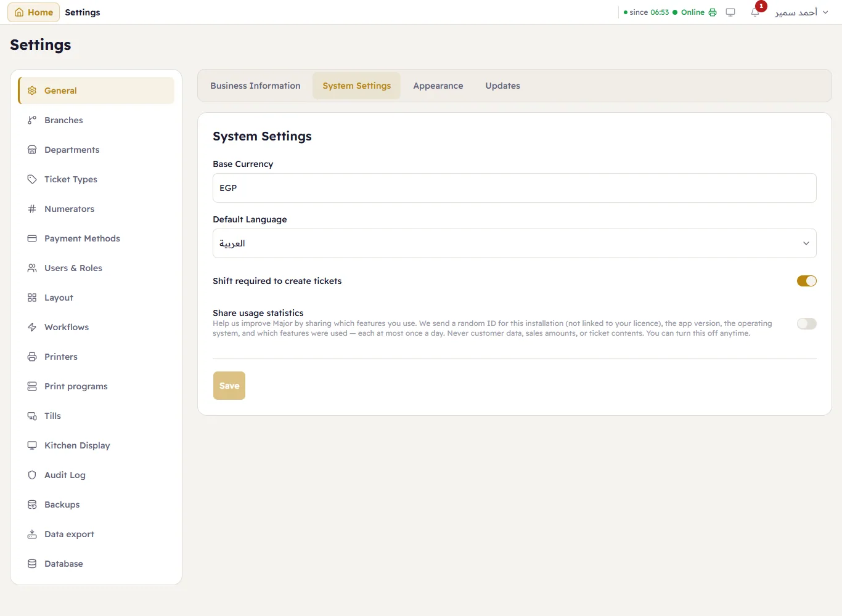Image resolution: width=842 pixels, height=616 pixels.
Task: Click the Tills register icon
Action: (32, 416)
